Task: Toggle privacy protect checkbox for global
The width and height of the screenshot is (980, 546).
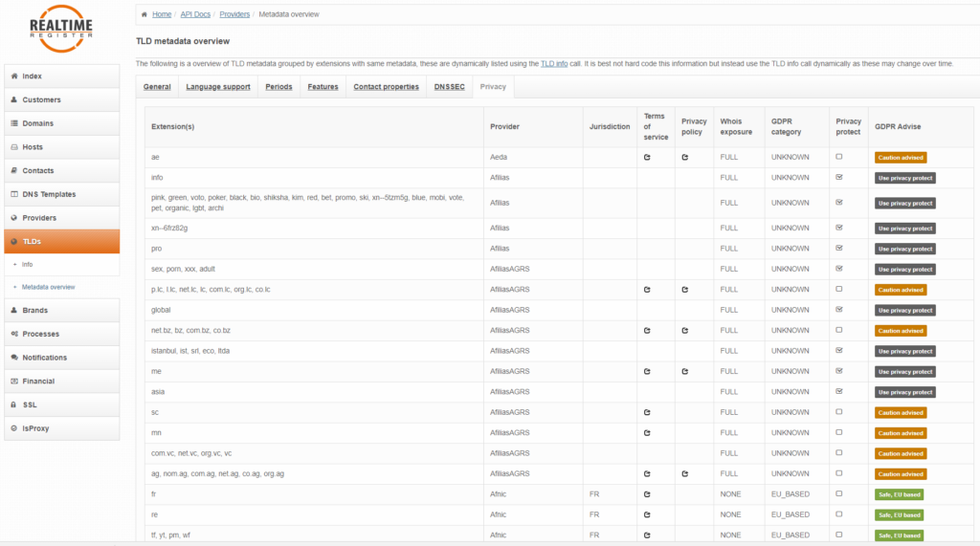Action: tap(839, 309)
